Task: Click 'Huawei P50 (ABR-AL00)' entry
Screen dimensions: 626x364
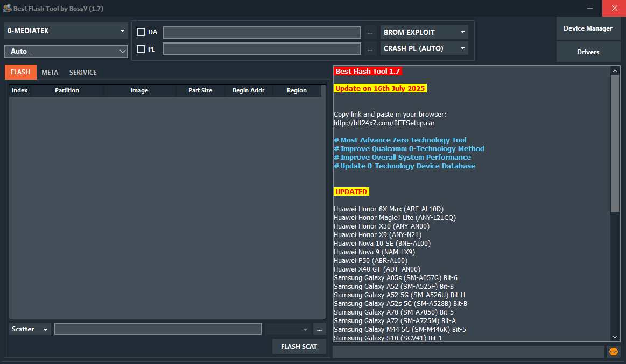Action: [x=370, y=261]
